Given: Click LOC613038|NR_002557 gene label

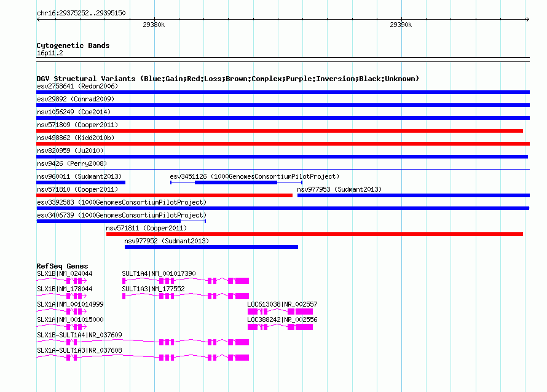Looking at the screenshot, I should (282, 304).
